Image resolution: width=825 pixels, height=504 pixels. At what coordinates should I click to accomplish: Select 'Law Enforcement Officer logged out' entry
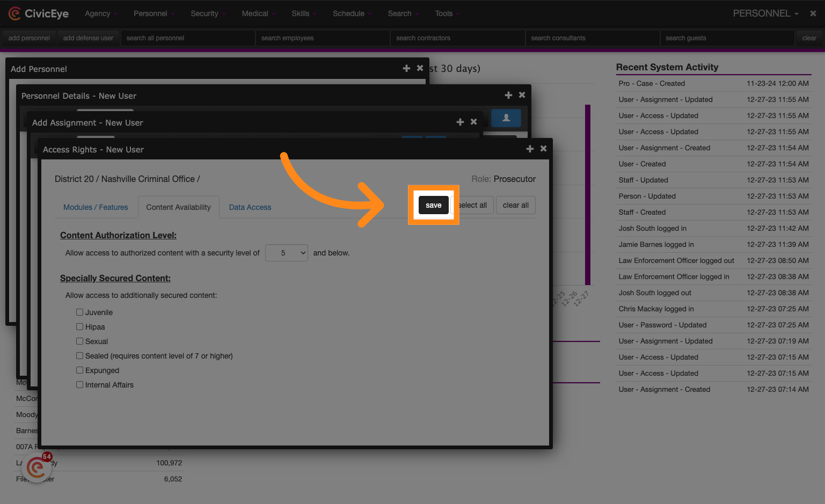[x=713, y=260]
